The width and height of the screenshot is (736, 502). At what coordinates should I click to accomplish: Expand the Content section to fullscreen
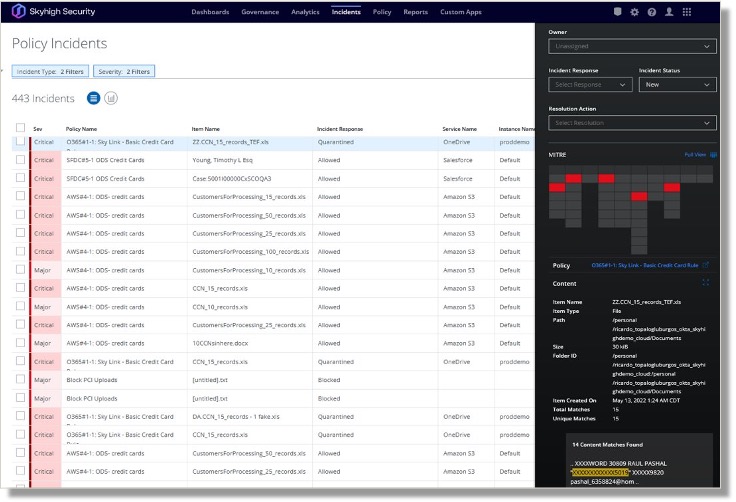(x=706, y=283)
